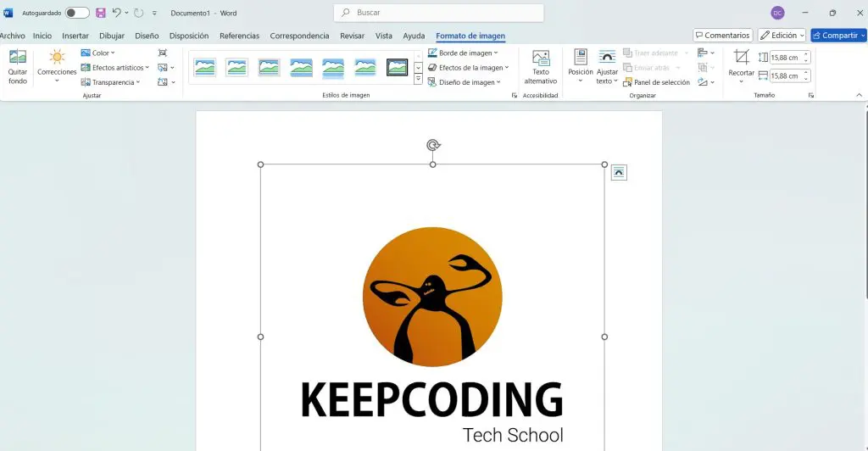This screenshot has height=451, width=868.
Task: Open the Referencias ribbon tab
Action: coord(239,36)
